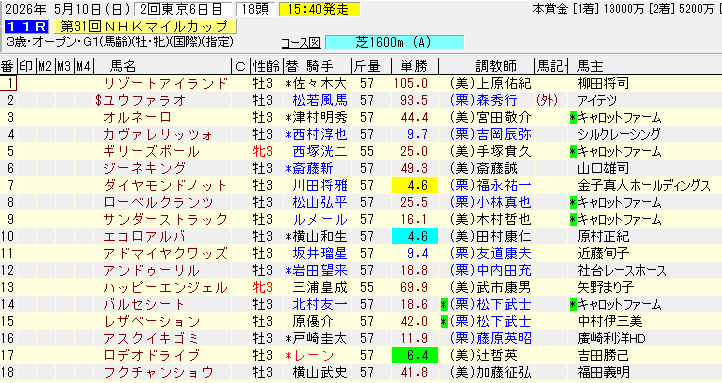Select row number 1 cell
722x383 pixels.
[x=9, y=83]
